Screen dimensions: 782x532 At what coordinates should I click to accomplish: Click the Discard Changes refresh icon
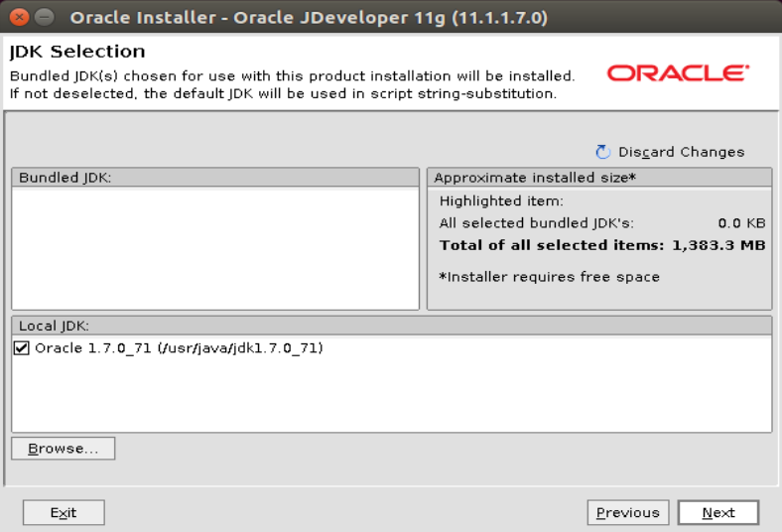click(603, 152)
